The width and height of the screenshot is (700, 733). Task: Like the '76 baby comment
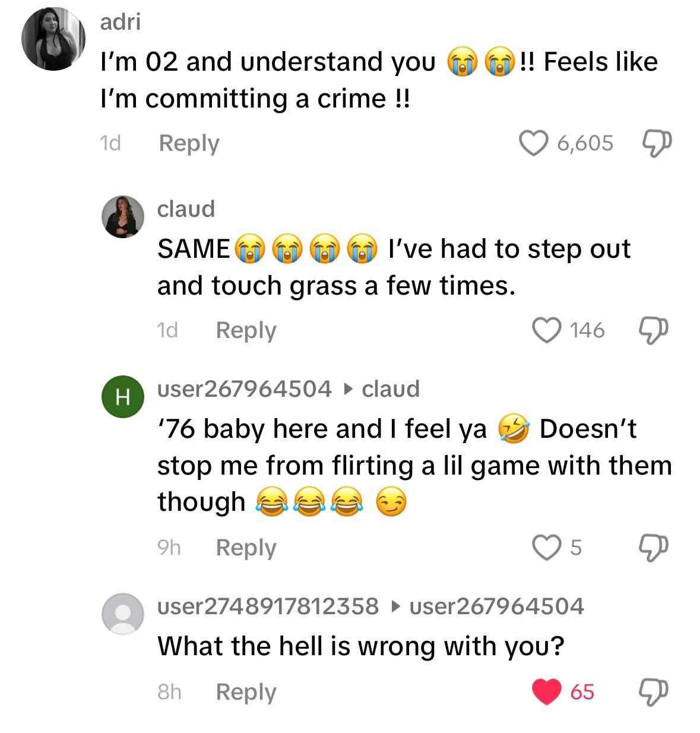[x=546, y=546]
